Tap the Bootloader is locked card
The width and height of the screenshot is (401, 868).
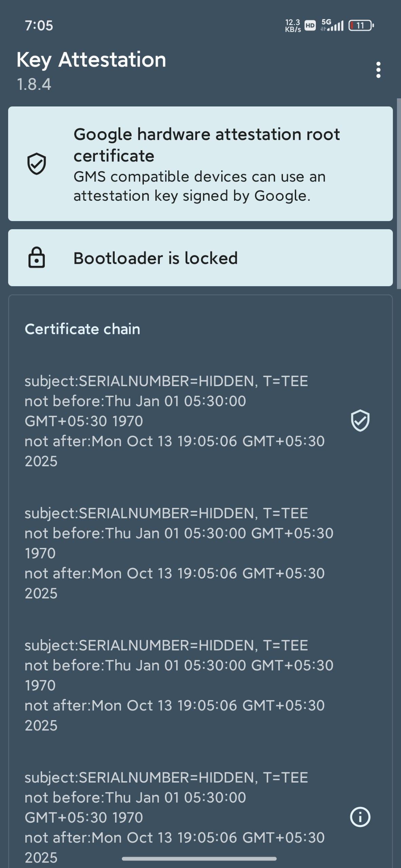[200, 258]
